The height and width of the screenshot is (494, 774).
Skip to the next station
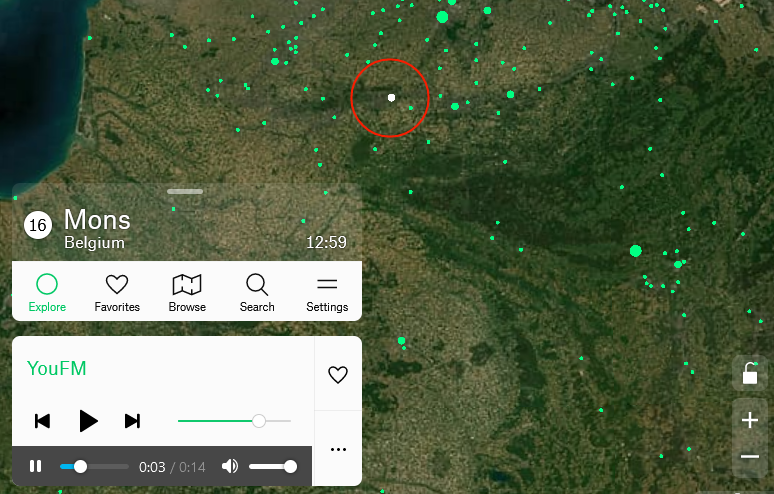tap(132, 421)
